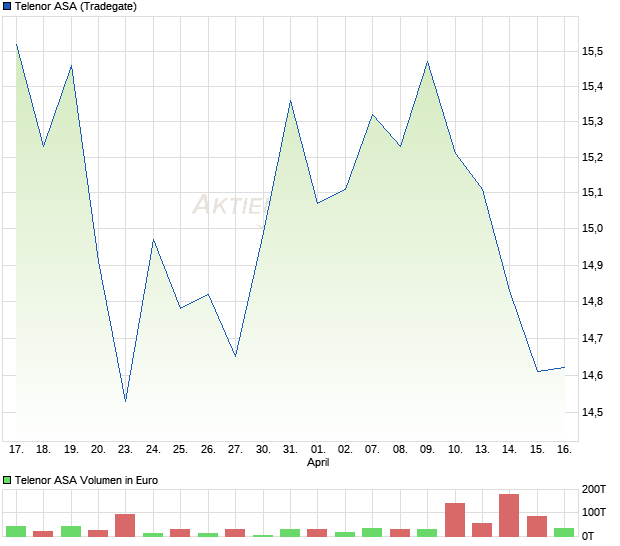
Task: Click the red volume bar on 10.
Action: 455,520
